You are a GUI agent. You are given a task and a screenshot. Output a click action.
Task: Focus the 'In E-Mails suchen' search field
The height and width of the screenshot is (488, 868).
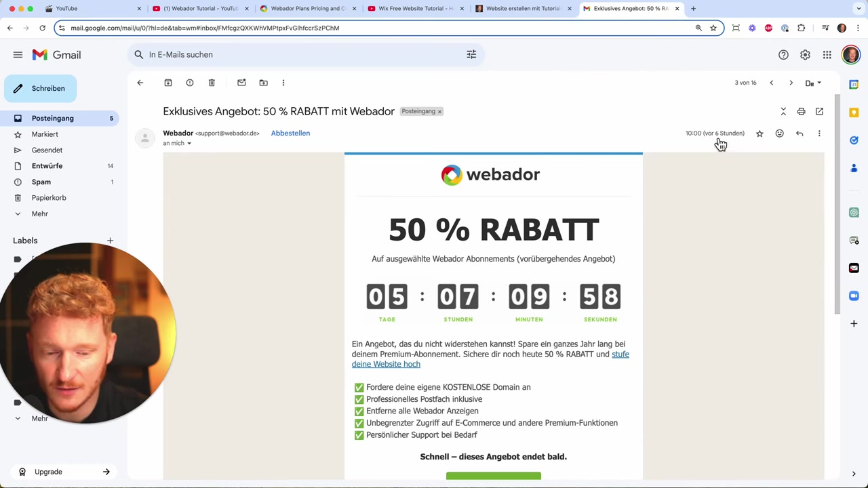click(305, 54)
